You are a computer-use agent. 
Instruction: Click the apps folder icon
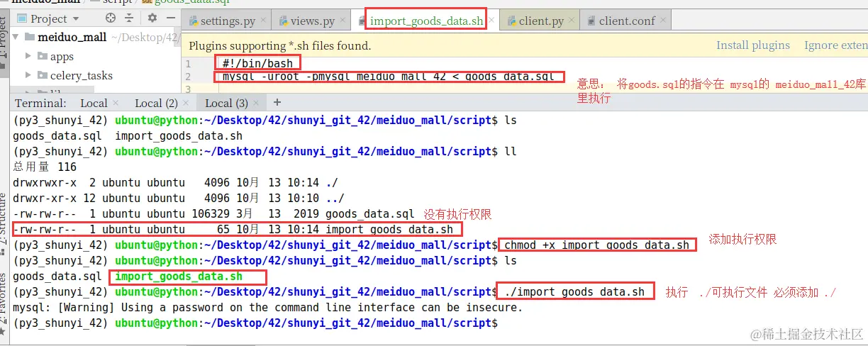(x=42, y=56)
